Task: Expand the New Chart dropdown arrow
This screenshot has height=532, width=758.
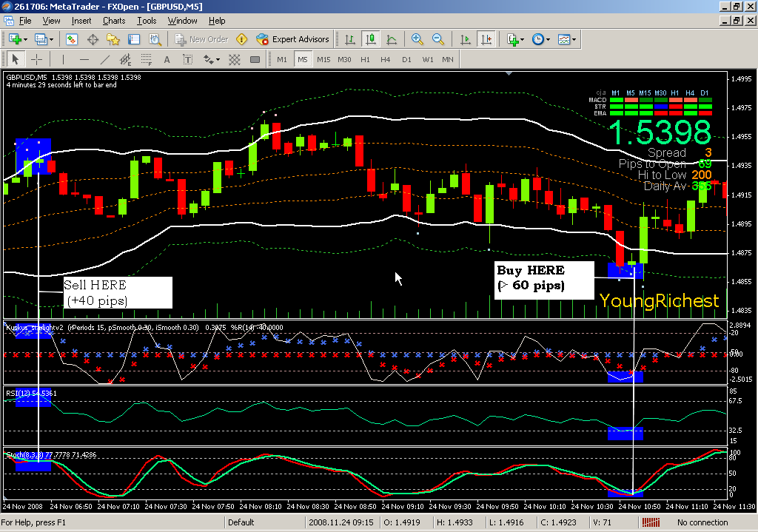Action: point(25,39)
